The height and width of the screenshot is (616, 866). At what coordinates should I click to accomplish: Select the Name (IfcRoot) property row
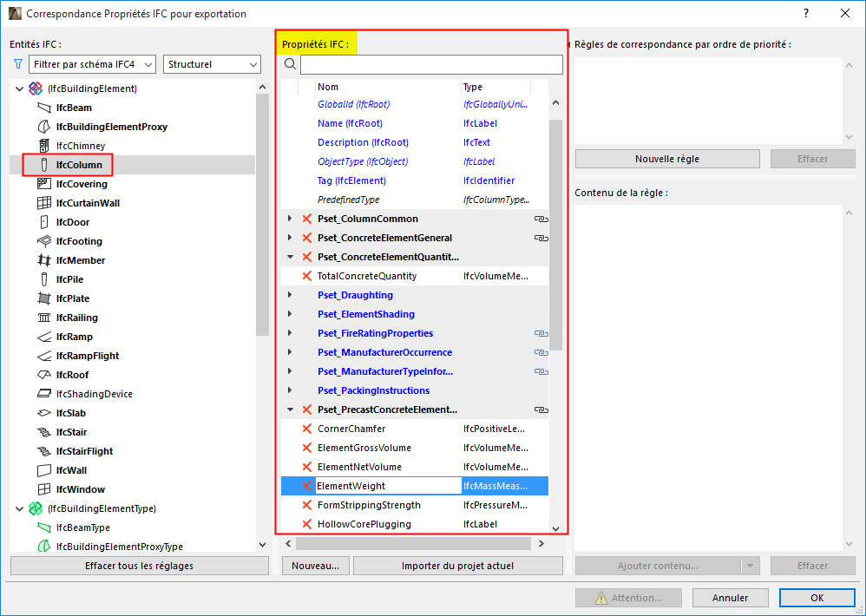415,124
